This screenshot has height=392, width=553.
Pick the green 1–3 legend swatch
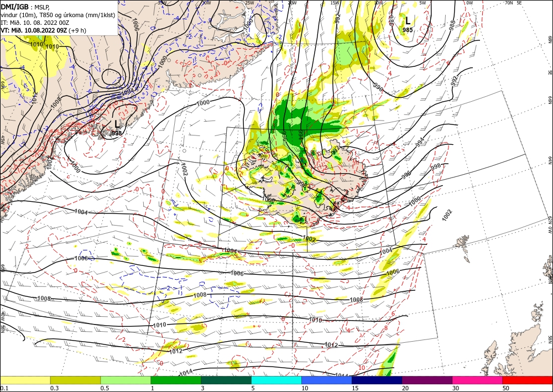point(176,380)
